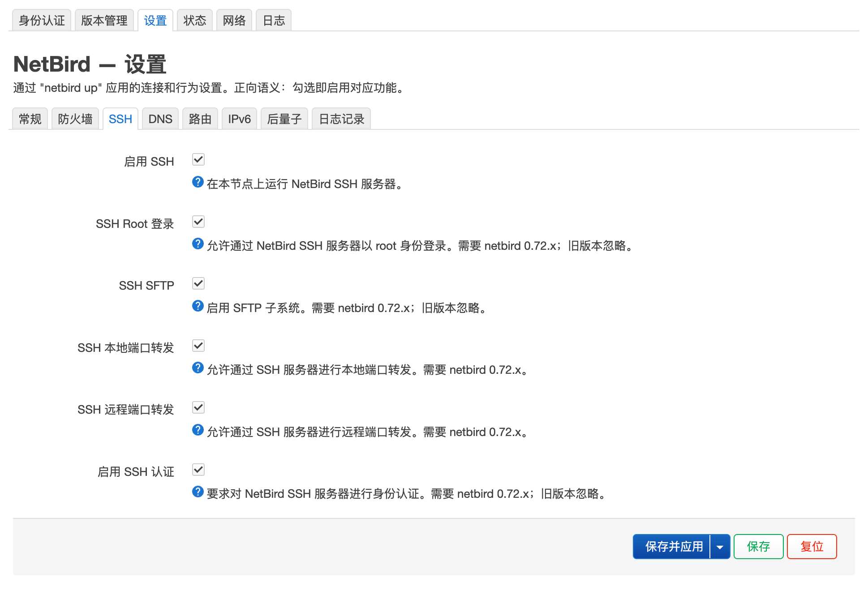The height and width of the screenshot is (590, 868).
Task: Toggle SSH 远程端口转发 checkbox
Action: (x=198, y=407)
